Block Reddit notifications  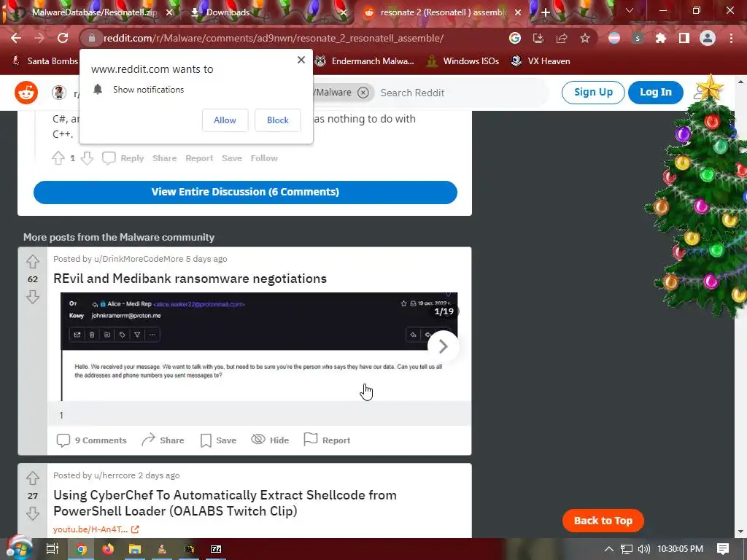point(278,120)
